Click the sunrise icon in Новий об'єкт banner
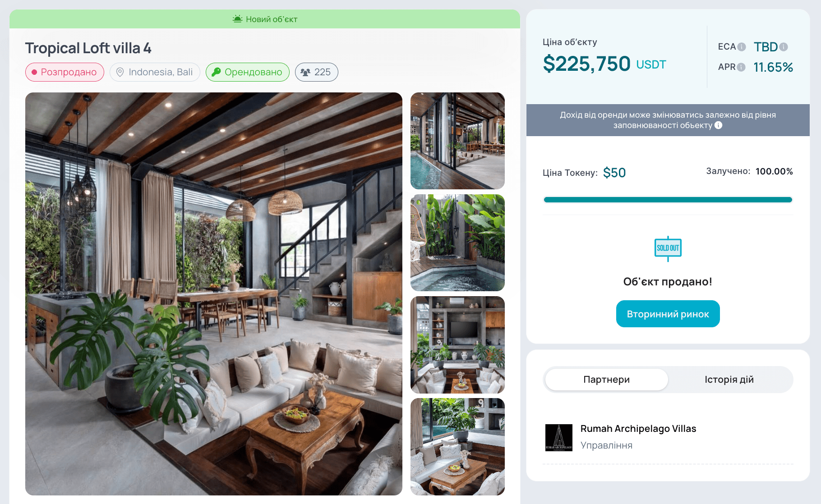 tap(238, 19)
